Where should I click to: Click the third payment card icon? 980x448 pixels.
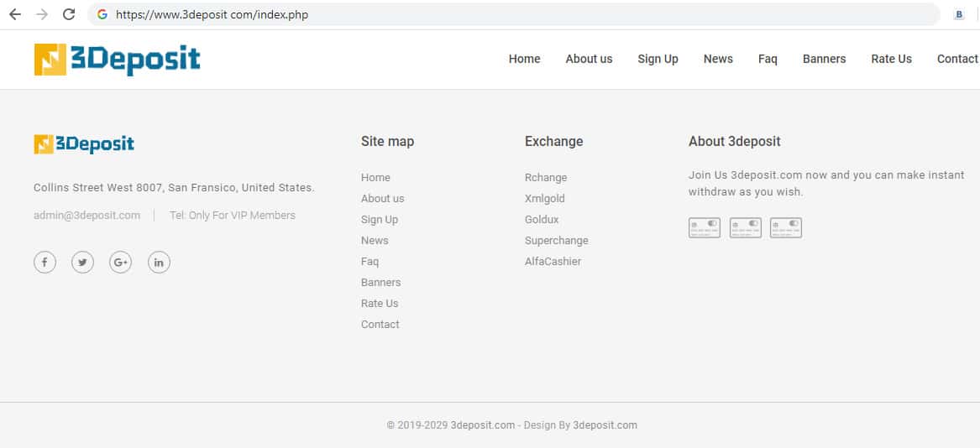point(786,227)
